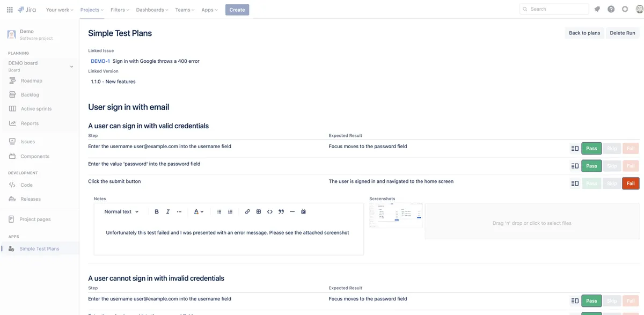Click the Jira logo
The width and height of the screenshot is (644, 315).
[x=27, y=10]
